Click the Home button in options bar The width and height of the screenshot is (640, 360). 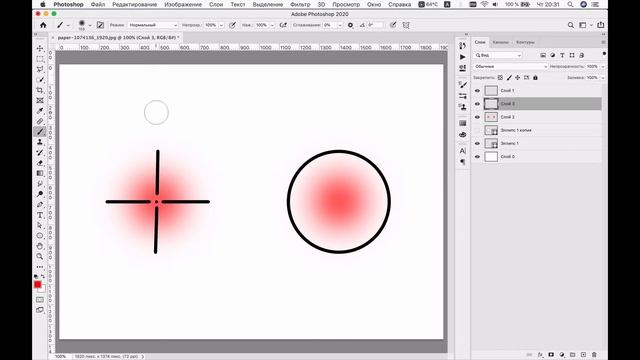point(43,25)
